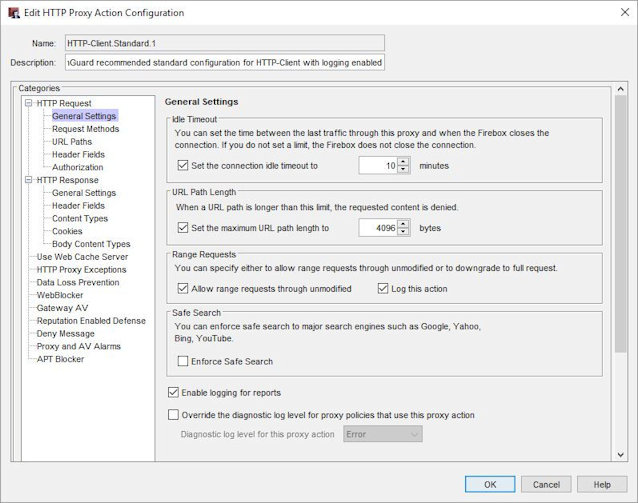Select Body Content Types category
This screenshot has height=503, width=638.
click(x=91, y=244)
